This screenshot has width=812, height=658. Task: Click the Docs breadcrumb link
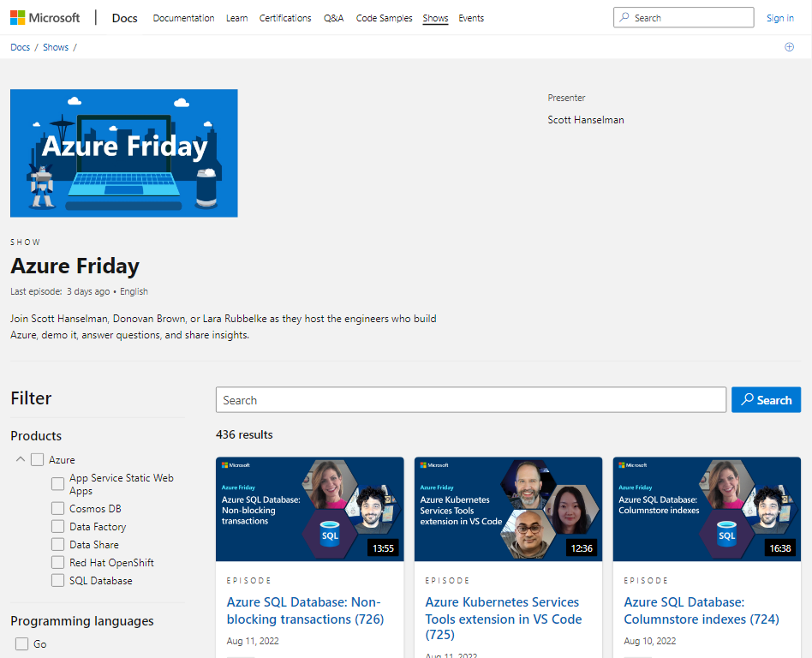coord(21,47)
